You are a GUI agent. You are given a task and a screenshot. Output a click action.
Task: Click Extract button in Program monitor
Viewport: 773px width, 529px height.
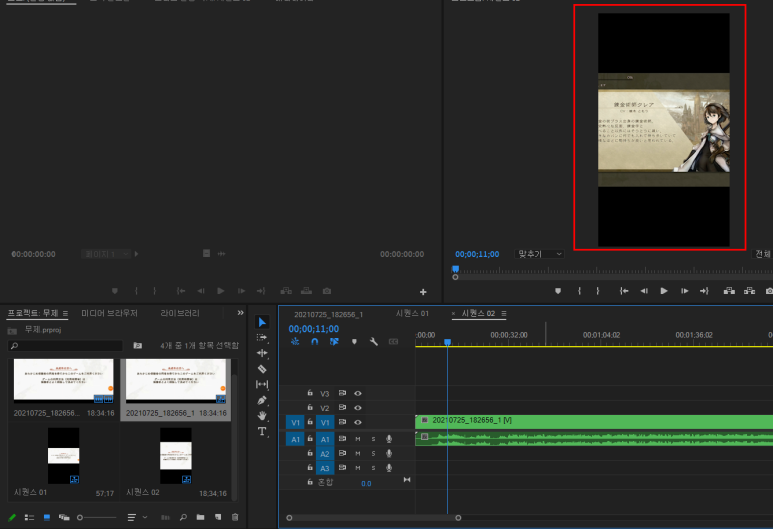[749, 291]
